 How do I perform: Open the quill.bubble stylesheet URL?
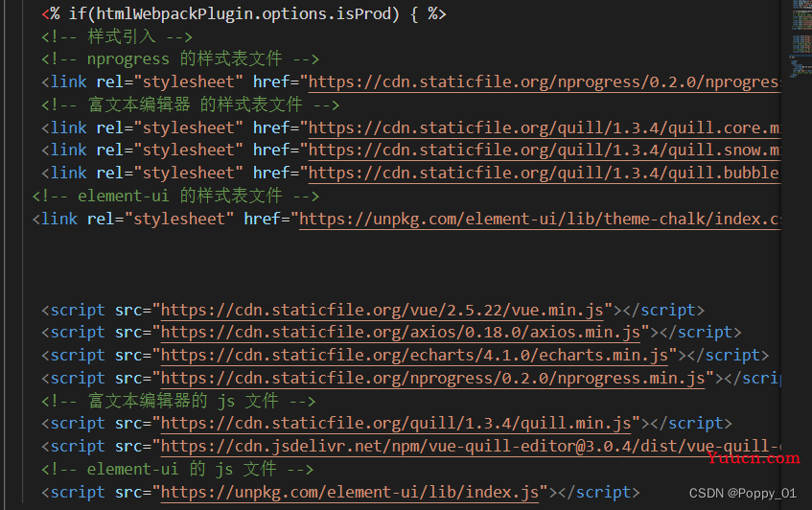(545, 173)
